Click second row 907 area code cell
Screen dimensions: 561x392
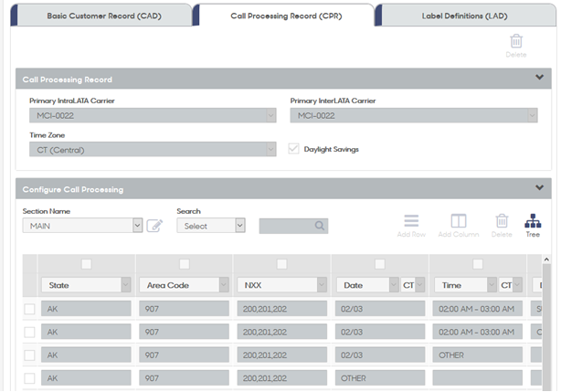coord(184,332)
